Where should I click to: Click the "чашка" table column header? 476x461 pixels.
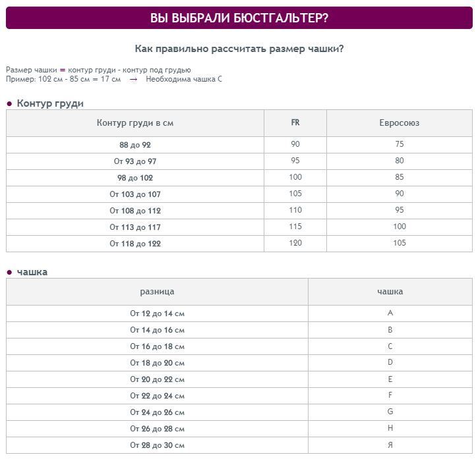point(390,292)
